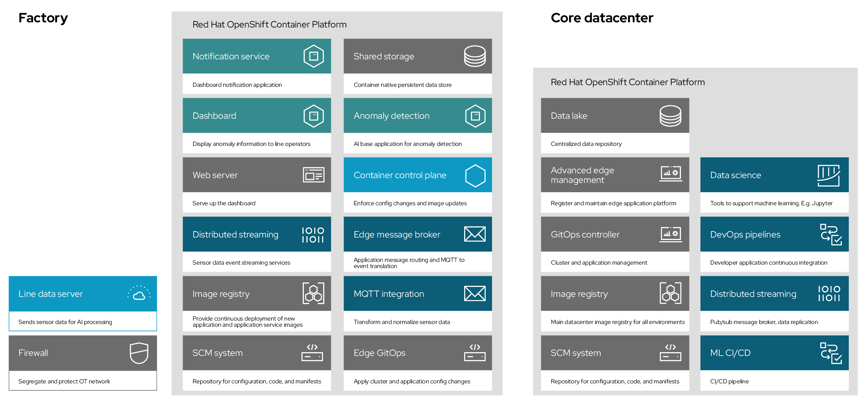Select the Data lake header
This screenshot has height=405, width=868.
pos(569,116)
